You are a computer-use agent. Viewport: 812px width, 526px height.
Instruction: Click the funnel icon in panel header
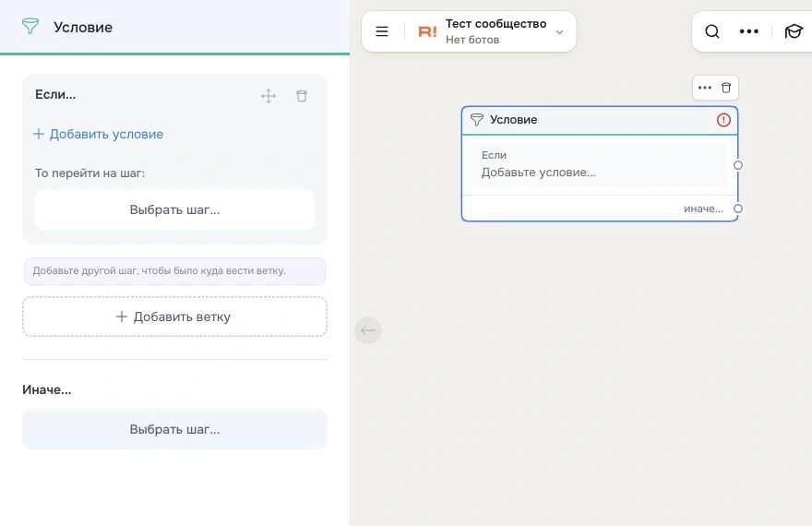pos(30,27)
